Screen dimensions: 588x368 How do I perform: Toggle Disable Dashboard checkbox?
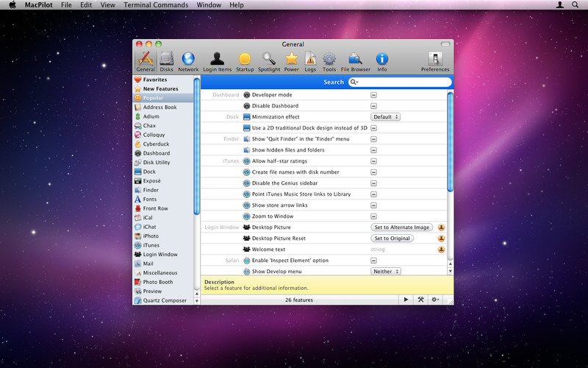[x=373, y=106]
